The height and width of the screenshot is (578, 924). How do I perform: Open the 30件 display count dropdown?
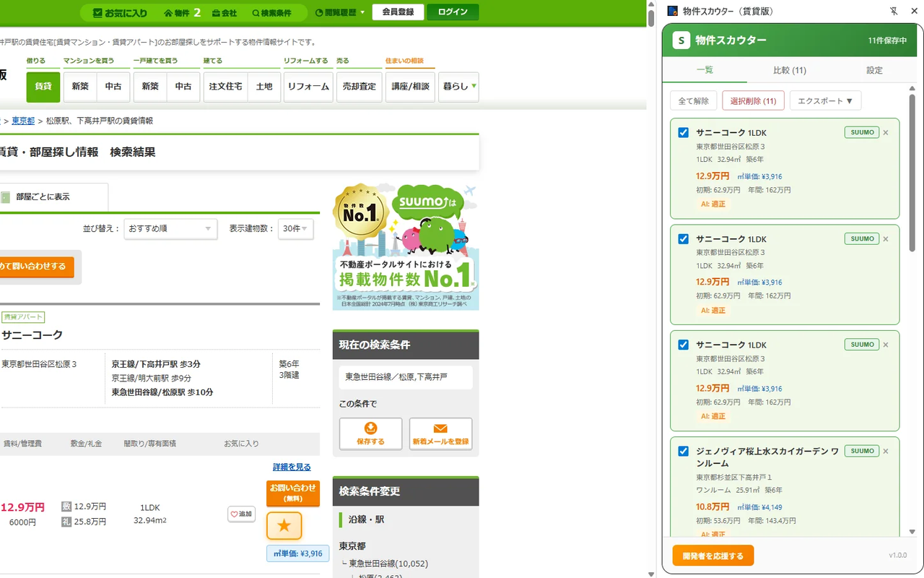click(x=295, y=228)
